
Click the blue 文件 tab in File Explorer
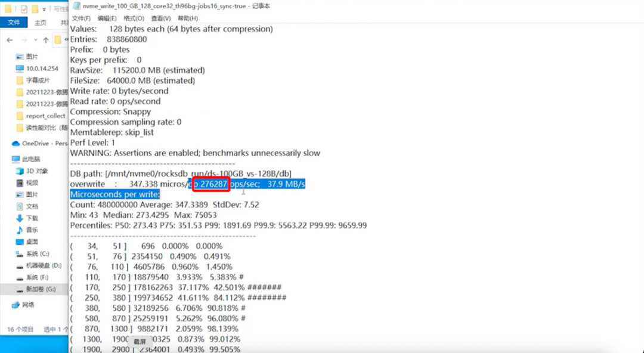[14, 22]
